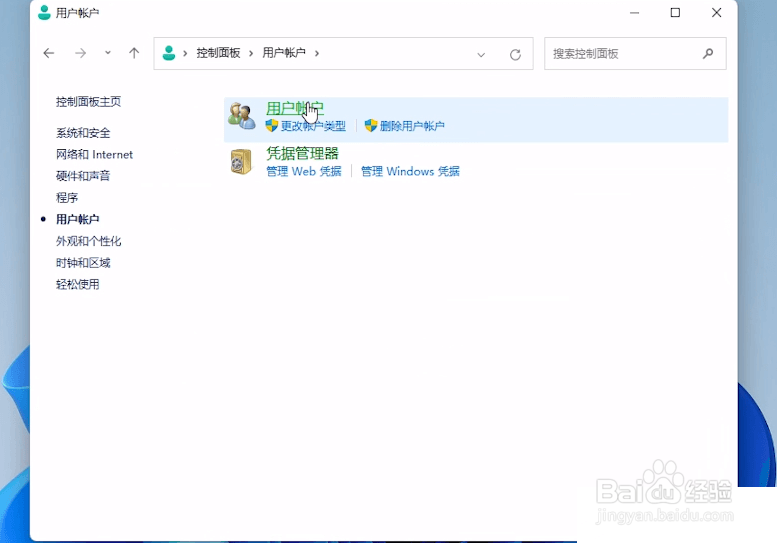This screenshot has width=777, height=543.
Task: Open the green 用户帐户 heading link
Action: [x=295, y=108]
